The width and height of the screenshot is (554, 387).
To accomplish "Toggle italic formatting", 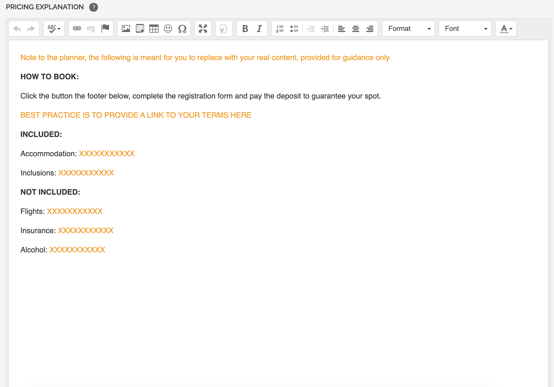I will point(259,29).
